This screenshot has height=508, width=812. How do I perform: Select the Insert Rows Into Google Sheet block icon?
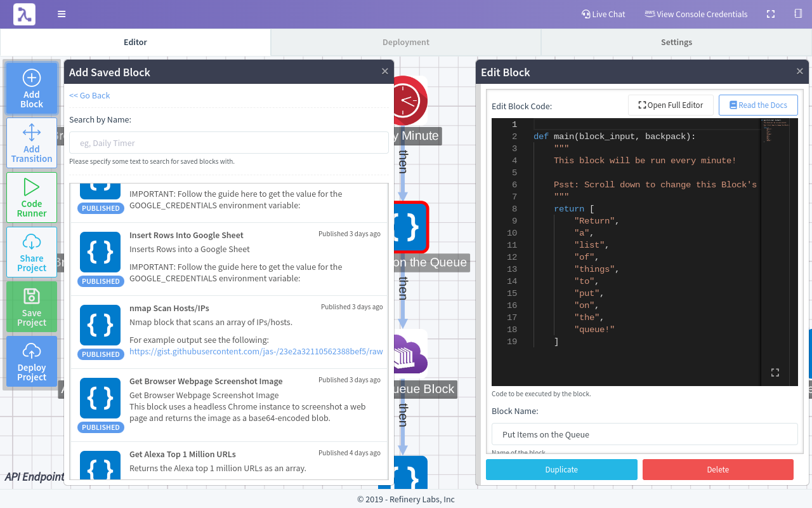100,252
